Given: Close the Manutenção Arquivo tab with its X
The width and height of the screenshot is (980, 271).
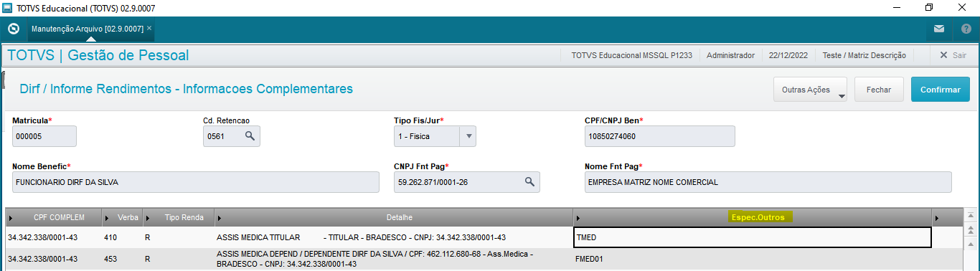Looking at the screenshot, I should point(149,29).
